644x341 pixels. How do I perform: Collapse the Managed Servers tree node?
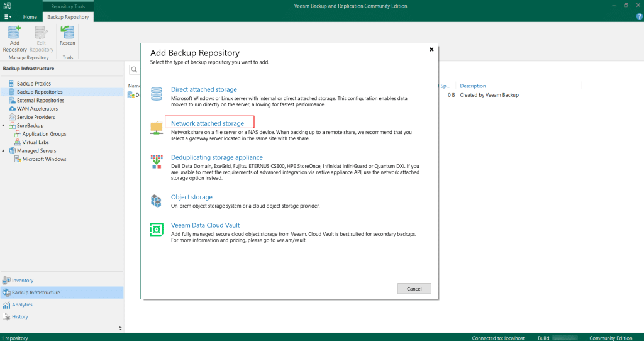(4, 151)
